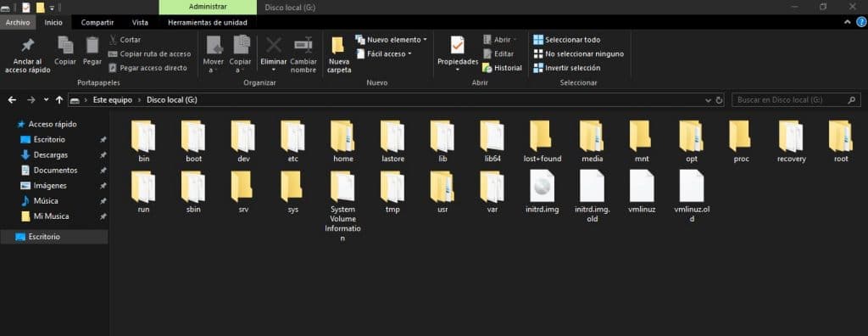Click the Cambiar nombre icon
Screen dimensions: 868x336
pos(303,45)
